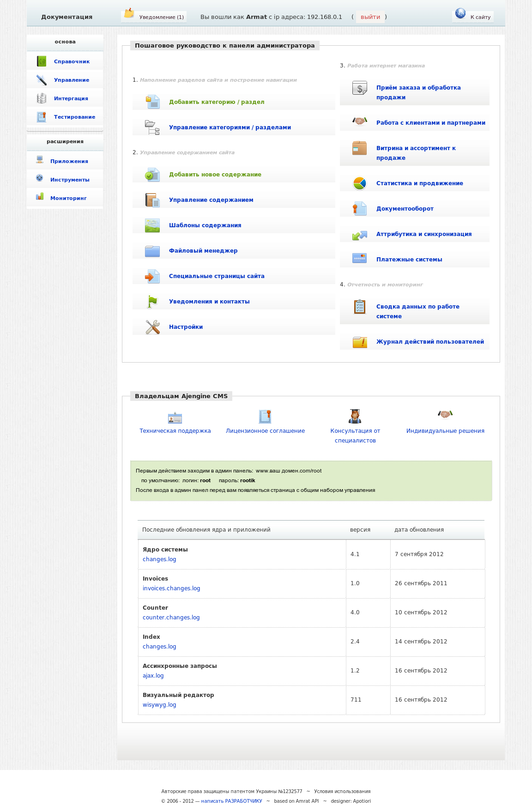Click the certificate icon for Документооборот
Viewport: 532px width, 812px height.
click(x=360, y=209)
